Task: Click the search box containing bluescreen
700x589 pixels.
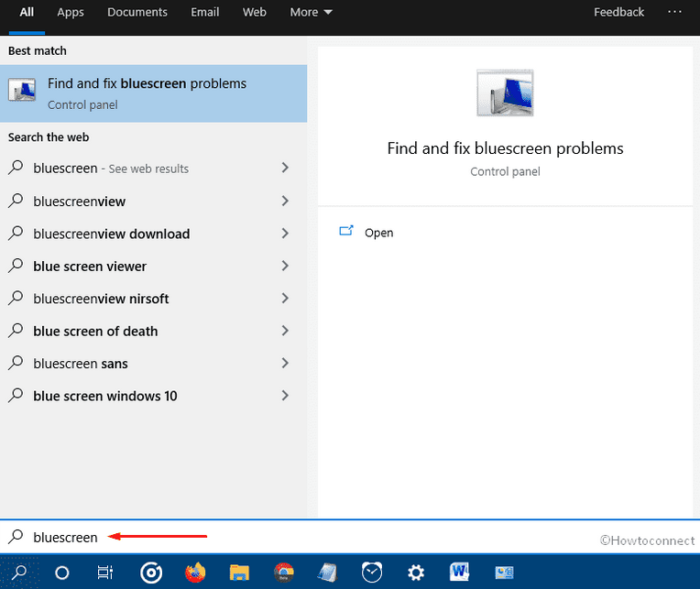Action: (350, 537)
